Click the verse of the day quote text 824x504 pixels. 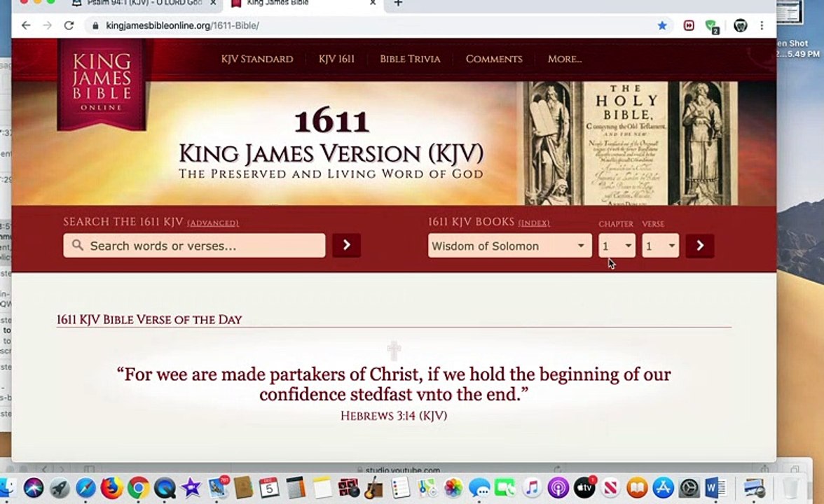(x=394, y=384)
